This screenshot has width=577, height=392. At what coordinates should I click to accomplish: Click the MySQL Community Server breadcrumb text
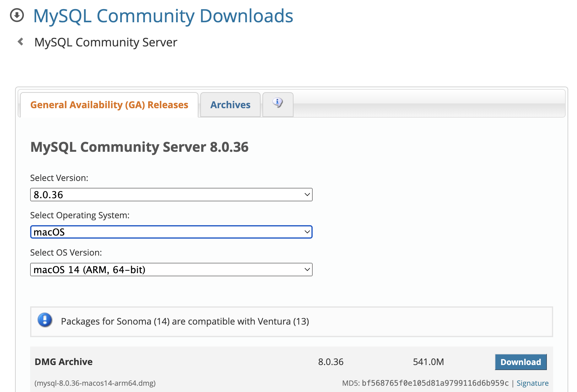106,42
